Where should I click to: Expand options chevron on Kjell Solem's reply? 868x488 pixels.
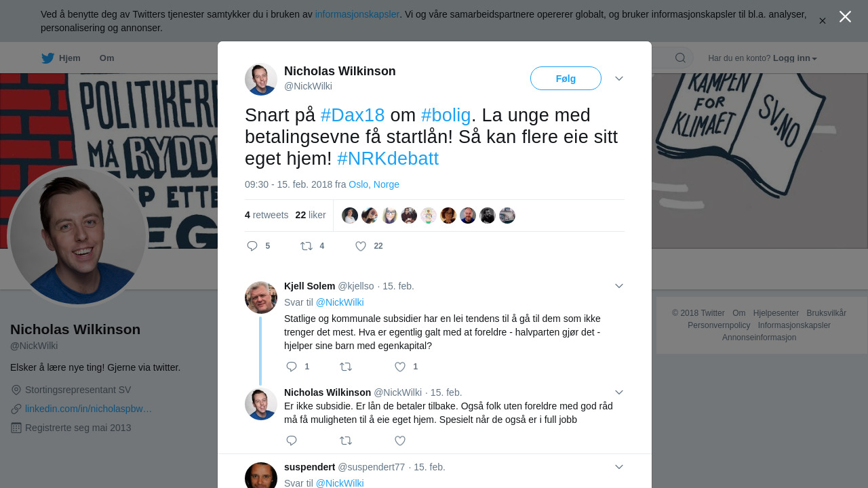(x=619, y=286)
